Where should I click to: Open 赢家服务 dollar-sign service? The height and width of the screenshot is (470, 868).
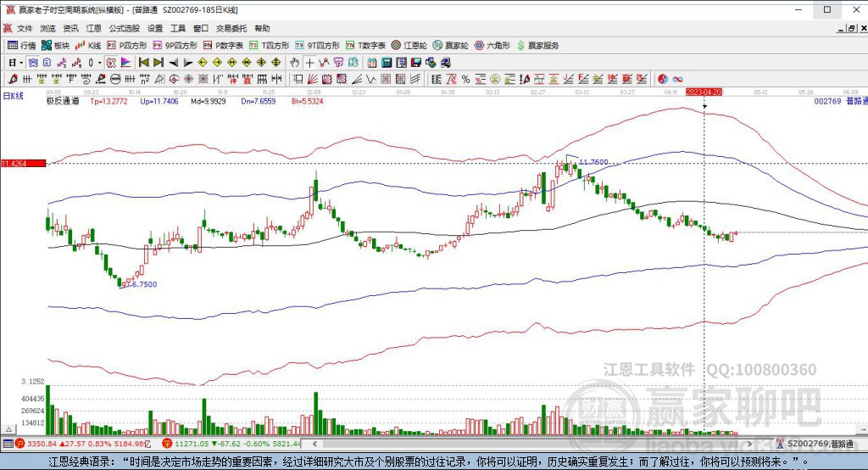tap(538, 46)
